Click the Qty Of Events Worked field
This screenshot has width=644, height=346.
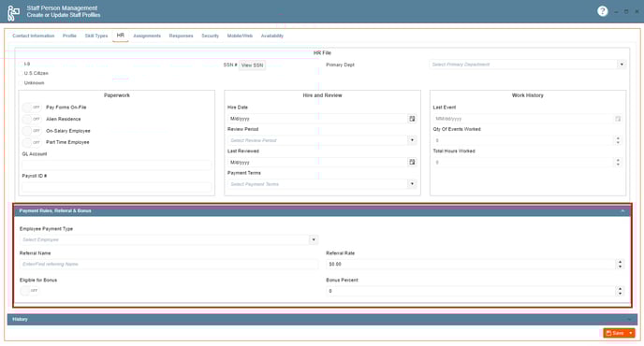point(523,140)
